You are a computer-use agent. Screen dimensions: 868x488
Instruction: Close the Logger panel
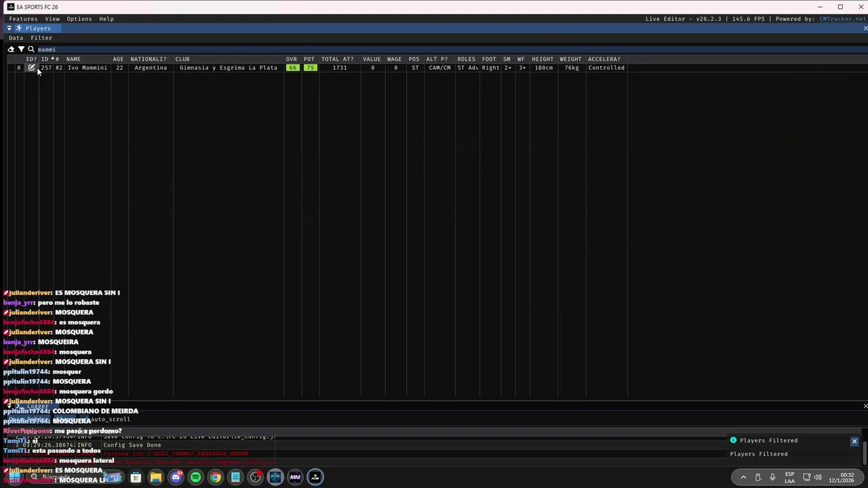865,406
